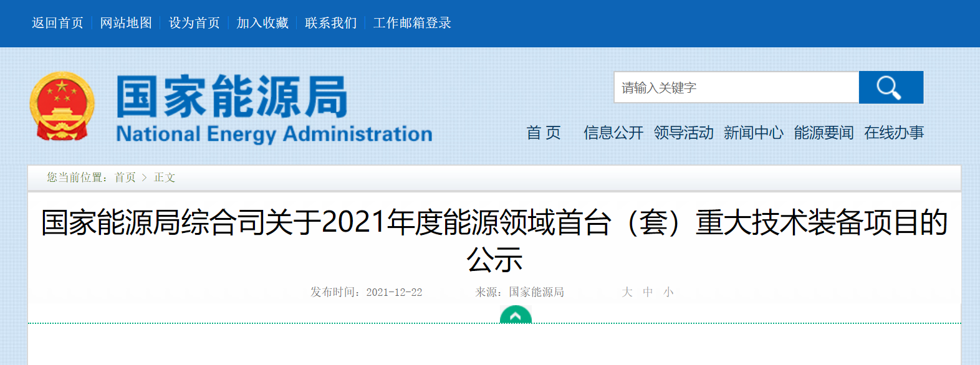The image size is (980, 365).
Task: Click the source text 国家能源局
Action: click(536, 292)
